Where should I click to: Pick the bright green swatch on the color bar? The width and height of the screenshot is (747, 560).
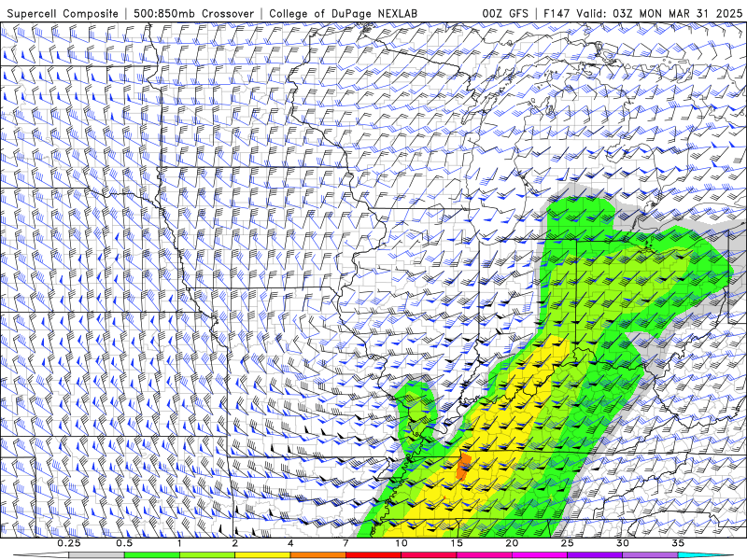pos(152,555)
